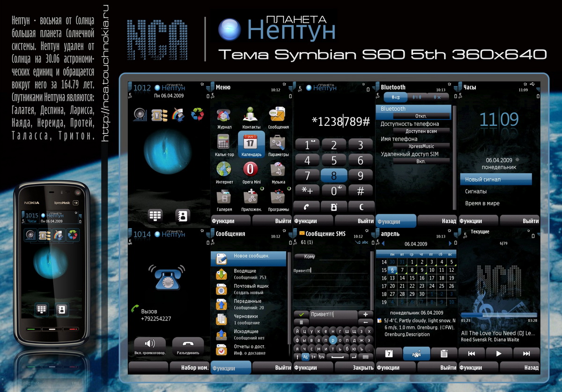Viewport: 562px width, 392px height.
Task: Open Приложен. folder icon
Action: click(x=251, y=196)
